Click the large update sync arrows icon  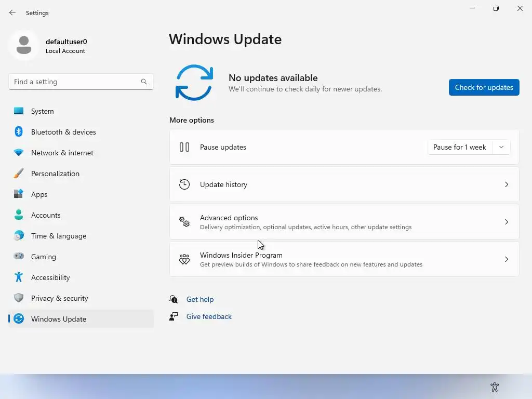194,83
